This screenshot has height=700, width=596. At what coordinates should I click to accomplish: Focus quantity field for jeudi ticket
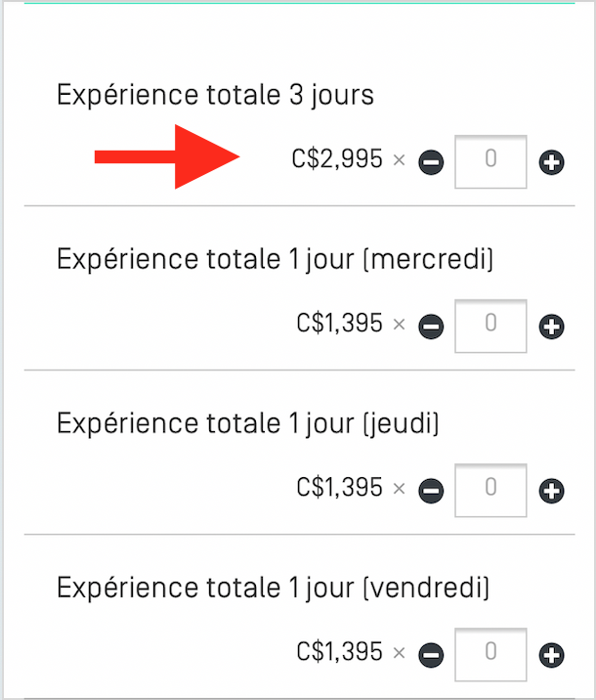point(490,490)
